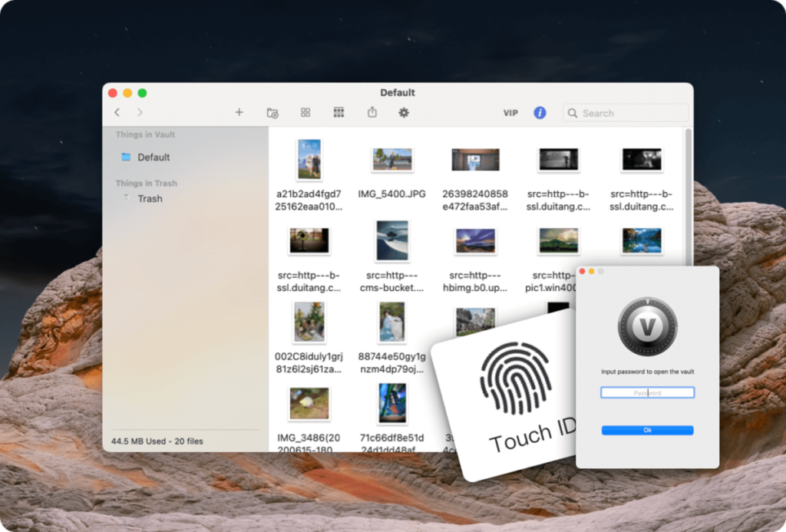Switch to small thumbnail grid view
Image resolution: width=786 pixels, height=532 pixels.
[x=339, y=112]
